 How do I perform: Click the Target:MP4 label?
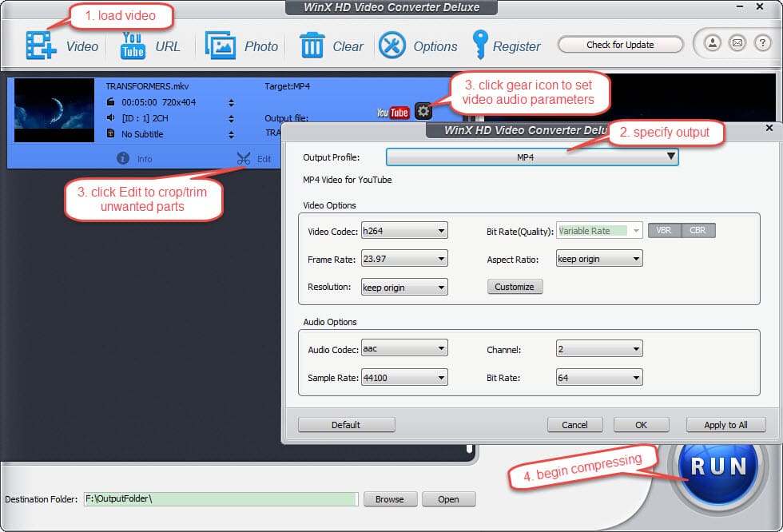[287, 86]
